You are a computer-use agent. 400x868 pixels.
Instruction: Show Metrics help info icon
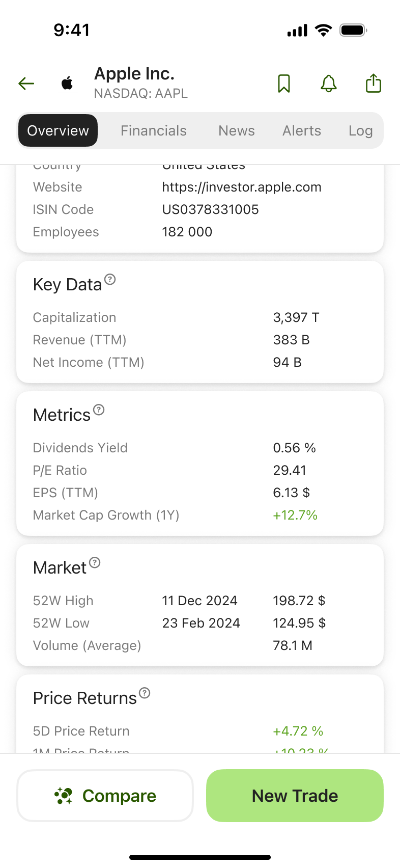(99, 410)
